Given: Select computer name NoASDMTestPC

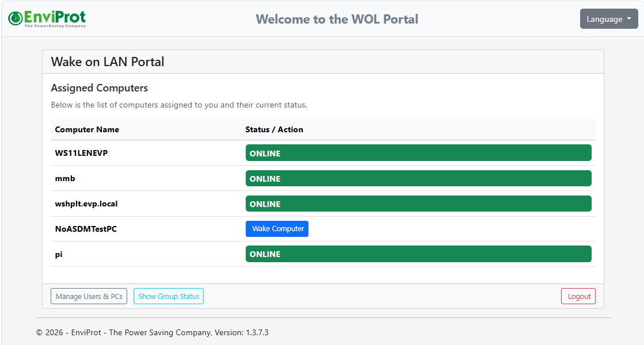Looking at the screenshot, I should tap(86, 229).
